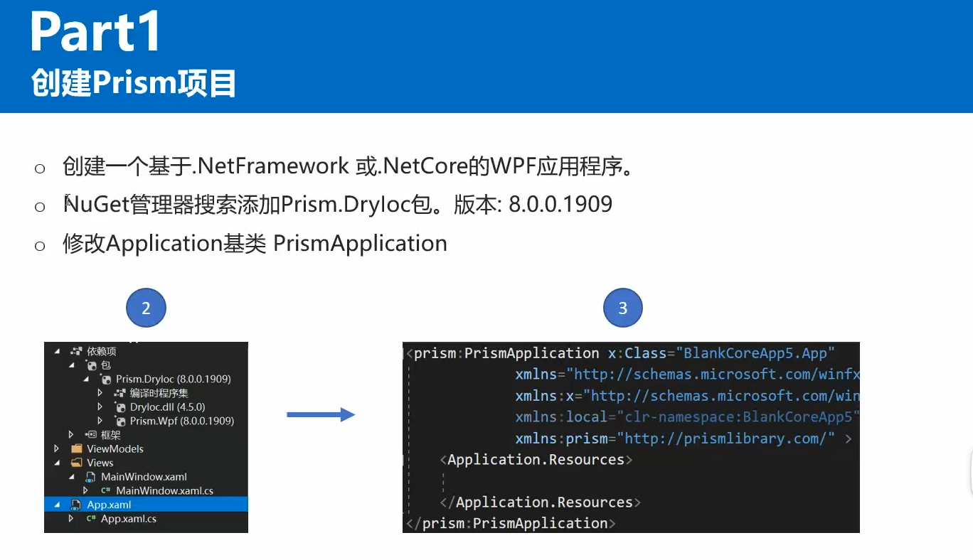Click the opening <Application.Resources> tag

point(536,460)
